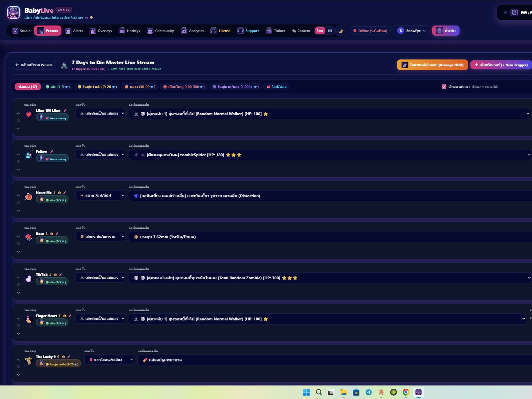Open Total Random Zombie option dropdown
This screenshot has width=532, height=399.
(331, 278)
